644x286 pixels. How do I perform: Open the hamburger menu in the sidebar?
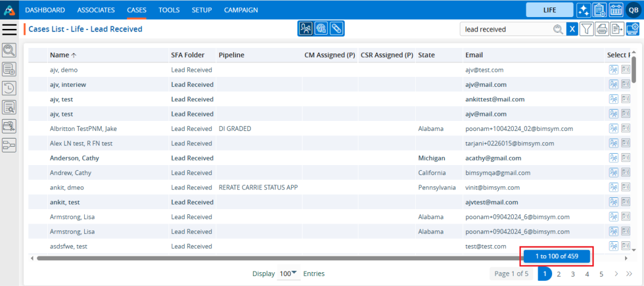click(10, 29)
